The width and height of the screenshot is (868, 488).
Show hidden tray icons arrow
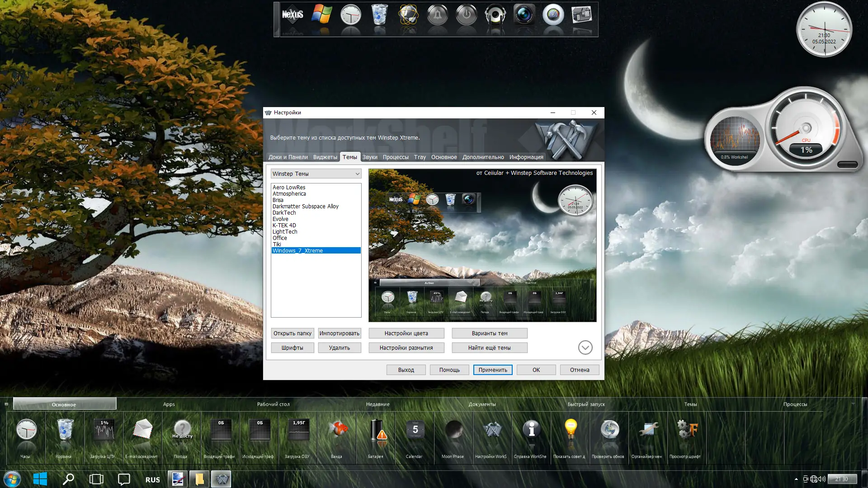pyautogui.click(x=796, y=479)
